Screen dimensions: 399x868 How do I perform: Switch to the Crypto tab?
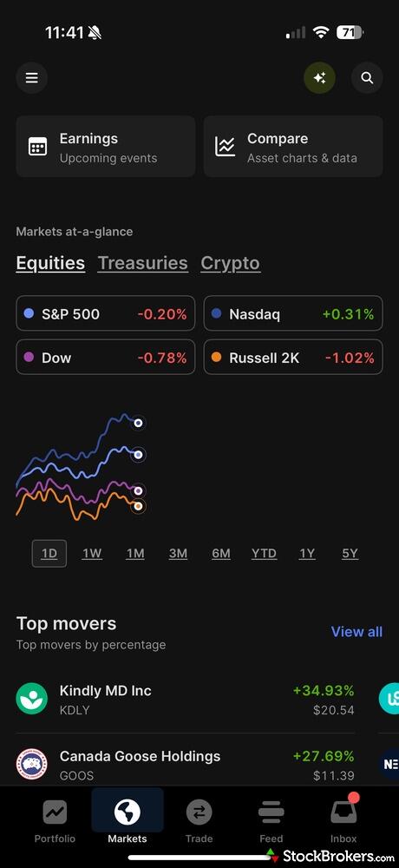[230, 263]
